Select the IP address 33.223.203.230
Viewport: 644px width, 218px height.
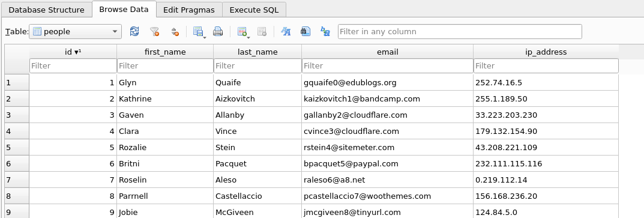546,115
